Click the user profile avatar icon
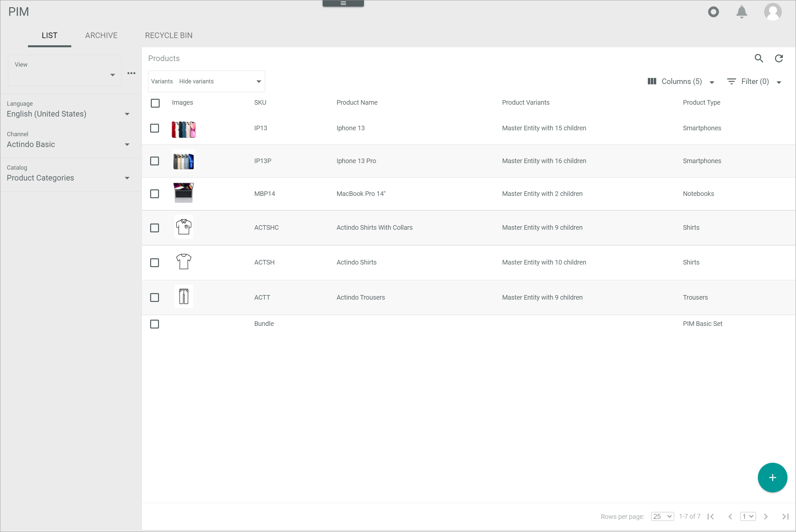 click(x=773, y=11)
